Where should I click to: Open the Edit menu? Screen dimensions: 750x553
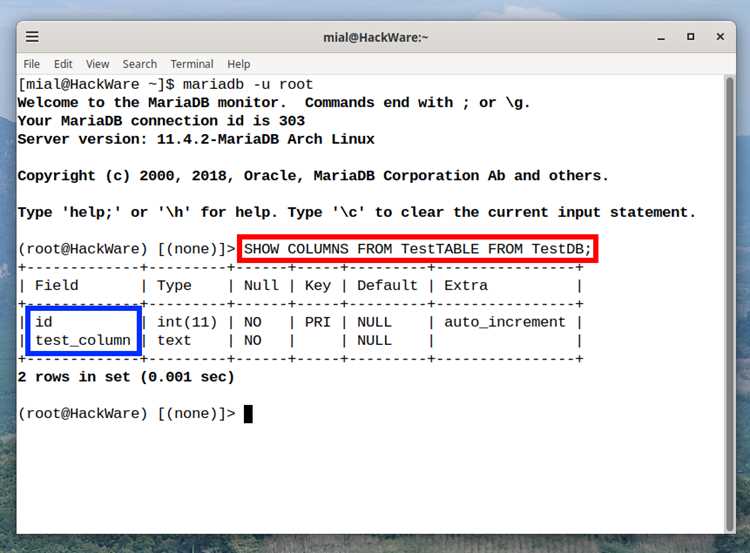pos(63,64)
